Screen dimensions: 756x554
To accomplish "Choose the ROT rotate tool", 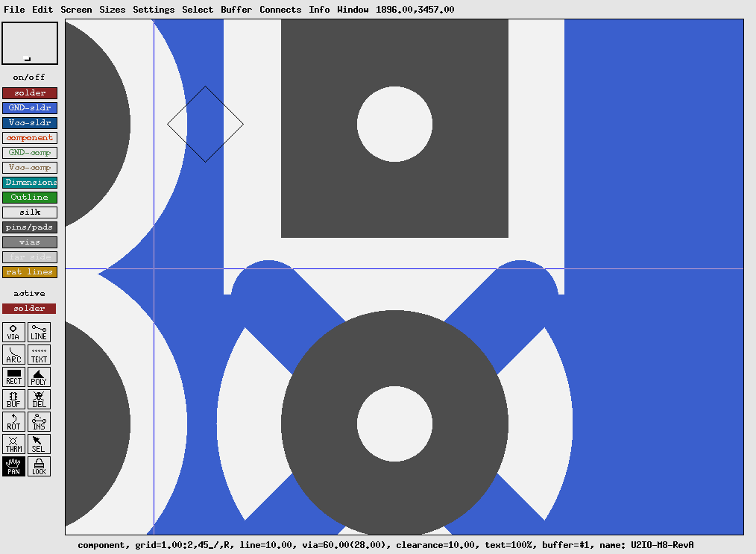I will 14,421.
